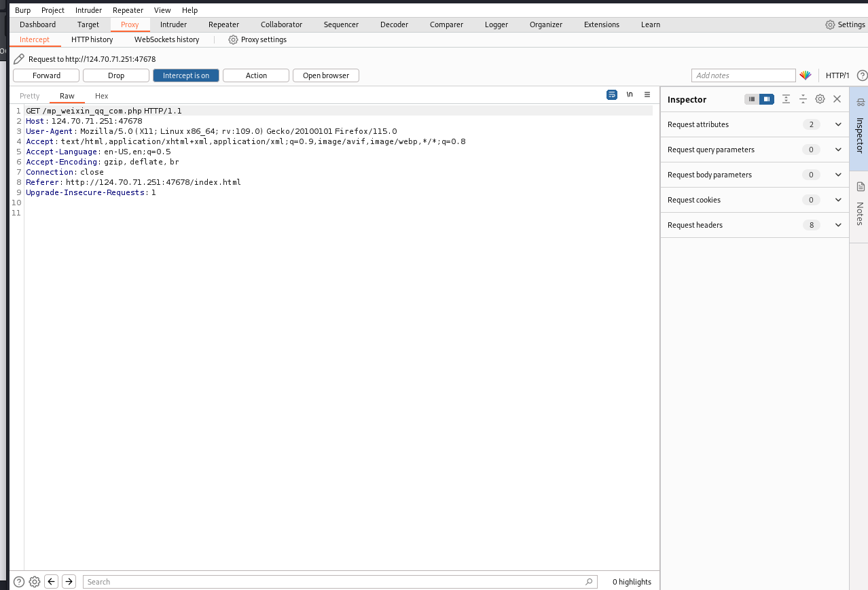Select the Inspector side tab
The height and width of the screenshot is (590, 868).
pyautogui.click(x=859, y=128)
